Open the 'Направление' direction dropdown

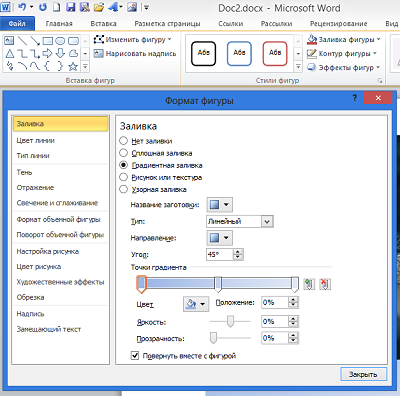point(220,238)
